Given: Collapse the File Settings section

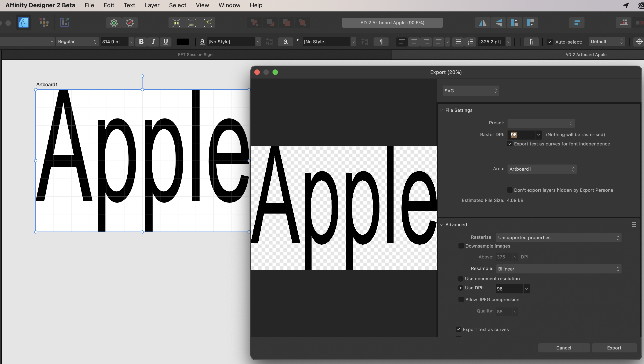Looking at the screenshot, I should (x=441, y=110).
